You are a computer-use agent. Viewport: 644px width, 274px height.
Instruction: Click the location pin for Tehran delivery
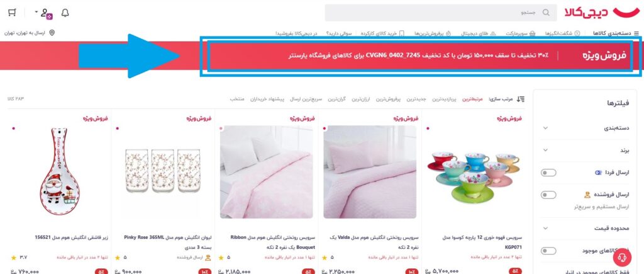coord(52,33)
